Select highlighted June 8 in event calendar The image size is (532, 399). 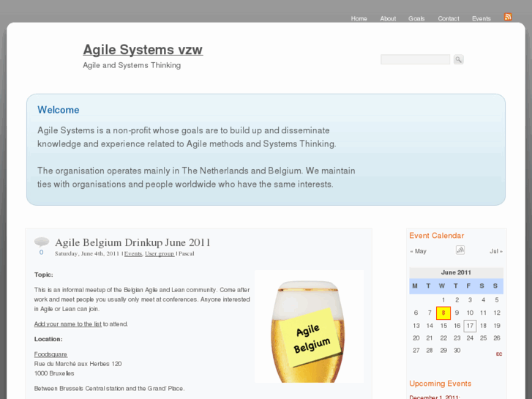pyautogui.click(x=443, y=313)
